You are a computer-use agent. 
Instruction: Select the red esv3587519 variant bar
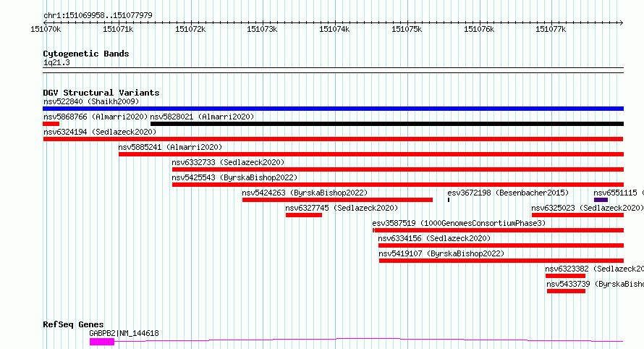[x=499, y=230]
